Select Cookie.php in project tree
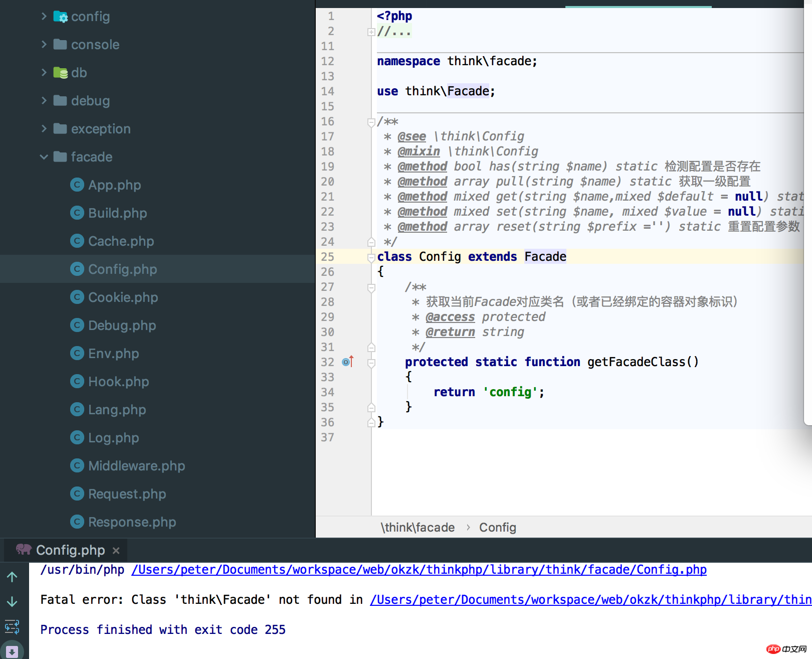Screen dimensions: 812x659 pos(123,297)
